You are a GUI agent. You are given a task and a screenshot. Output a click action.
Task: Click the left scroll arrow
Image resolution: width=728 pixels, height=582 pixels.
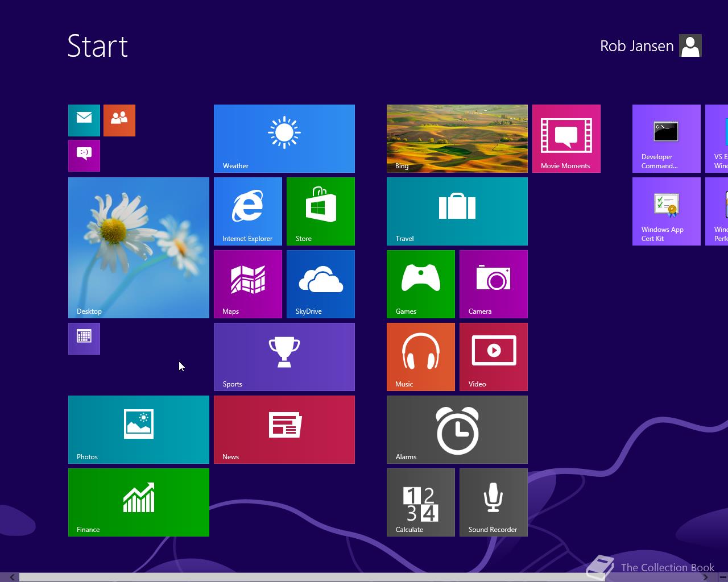point(11,577)
